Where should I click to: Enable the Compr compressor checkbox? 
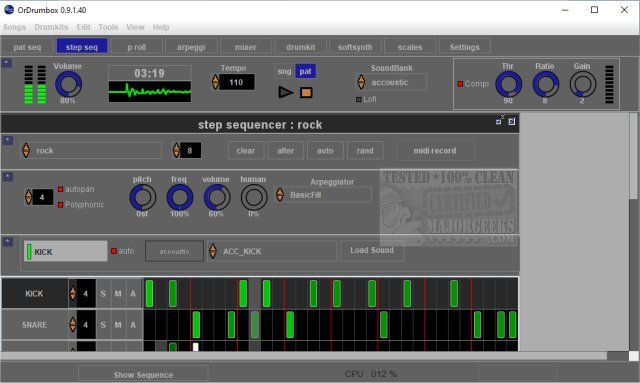460,84
